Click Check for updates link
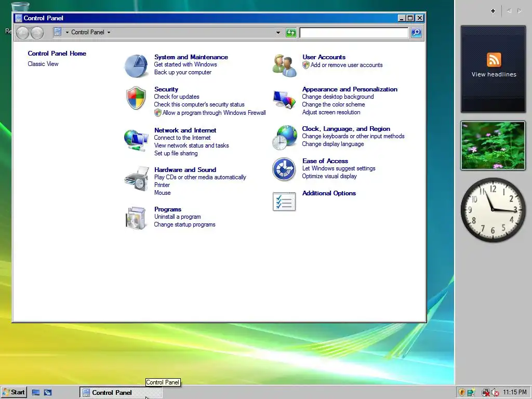Image resolution: width=532 pixels, height=399 pixels. pyautogui.click(x=177, y=97)
